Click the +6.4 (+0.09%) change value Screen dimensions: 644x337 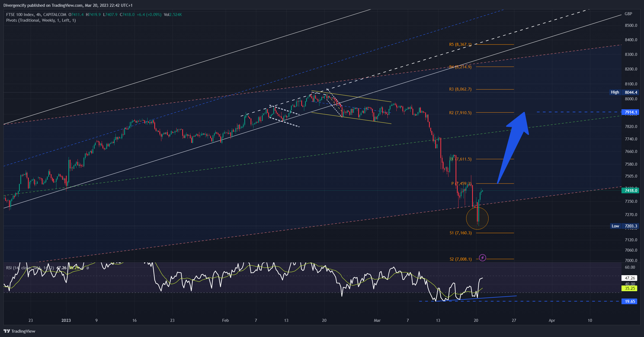coord(149,15)
